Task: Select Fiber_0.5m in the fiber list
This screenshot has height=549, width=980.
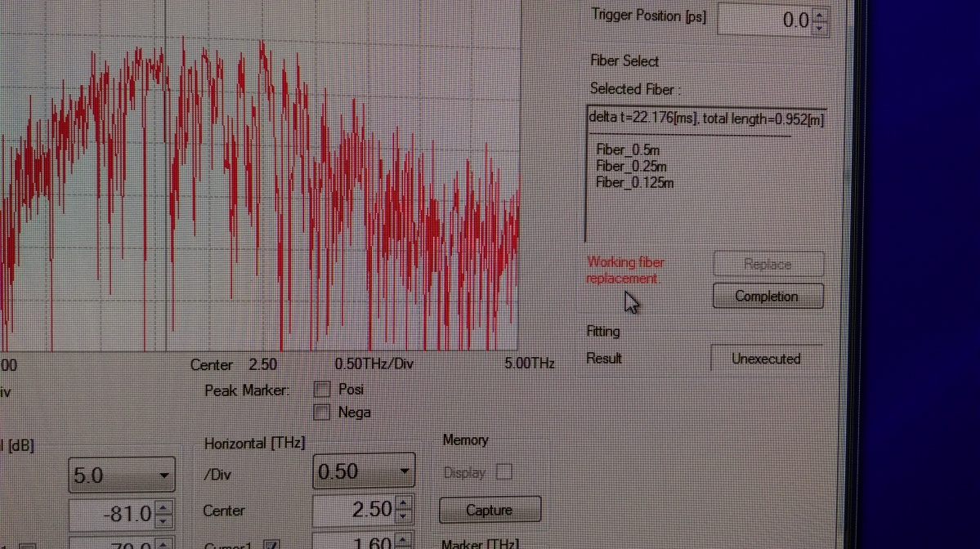Action: pyautogui.click(x=628, y=150)
